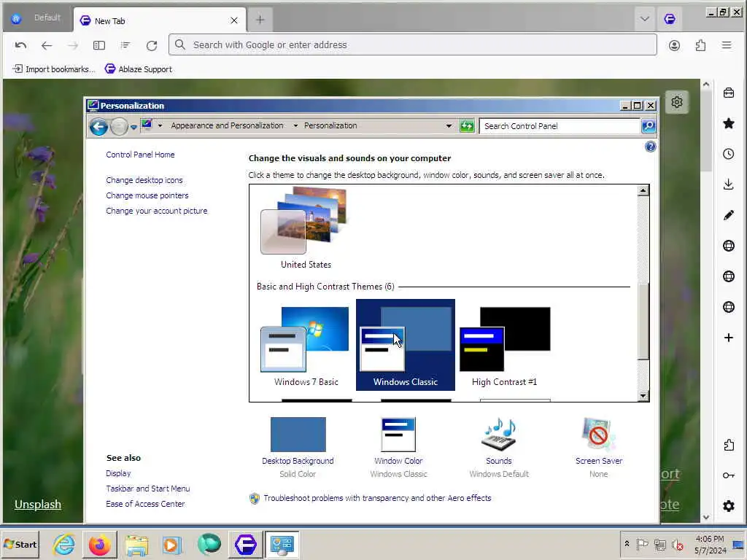Click the theme list scroll down arrow
This screenshot has height=560, width=747.
pos(643,396)
